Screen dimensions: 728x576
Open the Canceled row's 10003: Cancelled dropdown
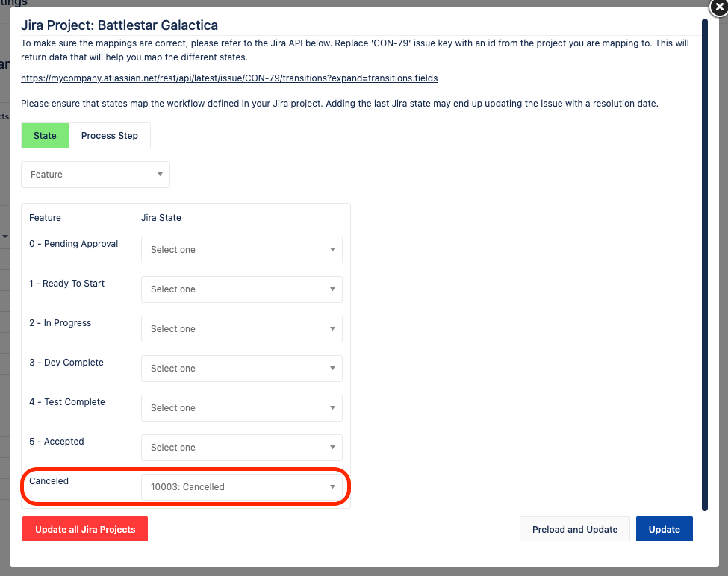tap(242, 487)
